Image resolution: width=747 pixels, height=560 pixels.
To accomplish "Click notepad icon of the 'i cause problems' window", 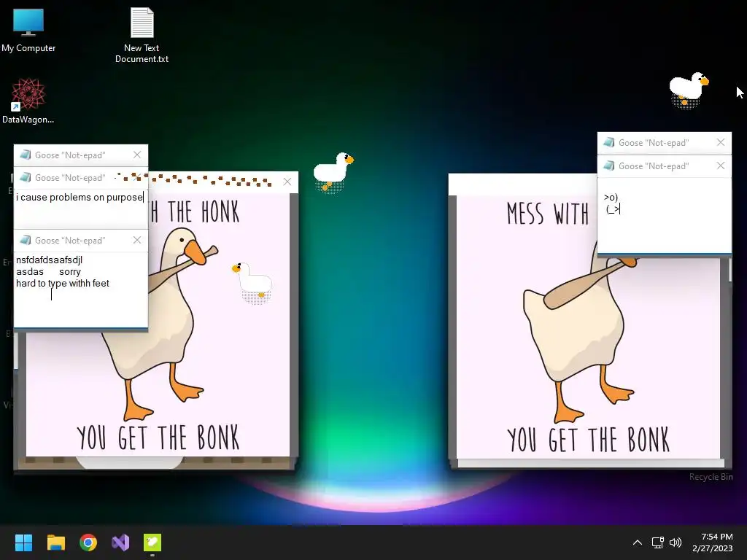I will (x=26, y=178).
